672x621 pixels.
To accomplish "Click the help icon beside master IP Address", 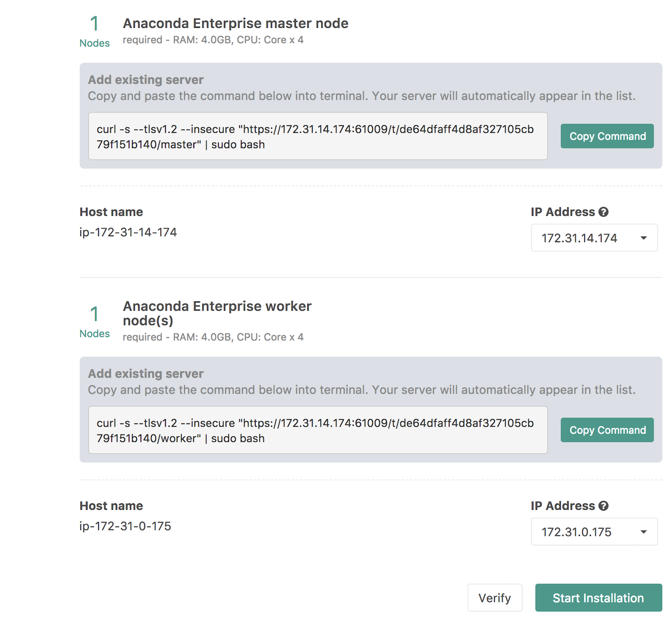I will click(x=604, y=212).
